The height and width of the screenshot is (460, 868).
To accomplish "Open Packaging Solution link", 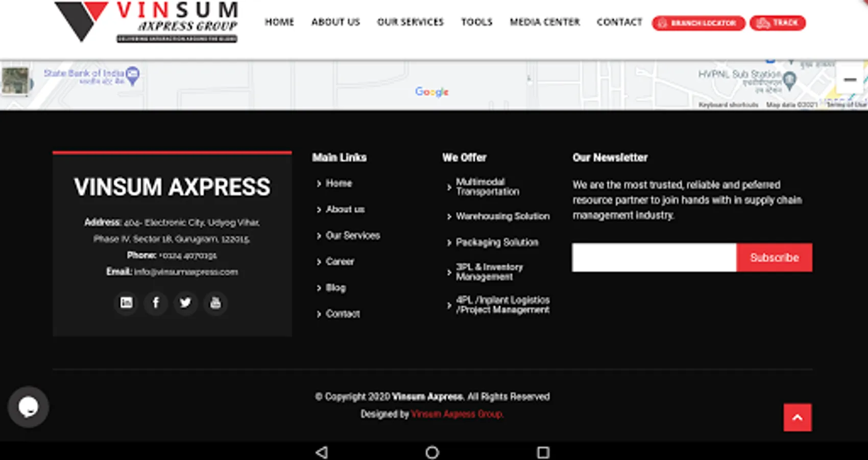I will 497,242.
